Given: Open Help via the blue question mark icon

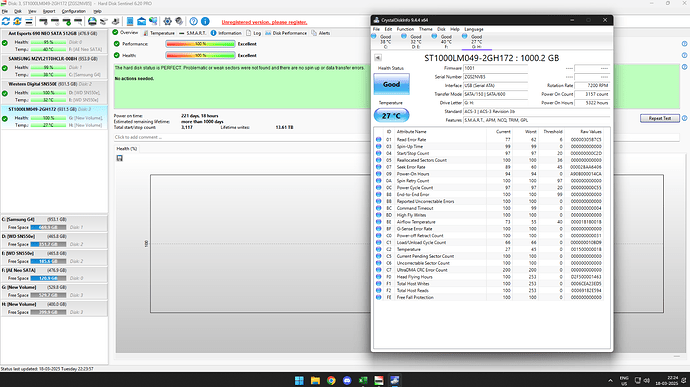Looking at the screenshot, I should pos(193,21).
